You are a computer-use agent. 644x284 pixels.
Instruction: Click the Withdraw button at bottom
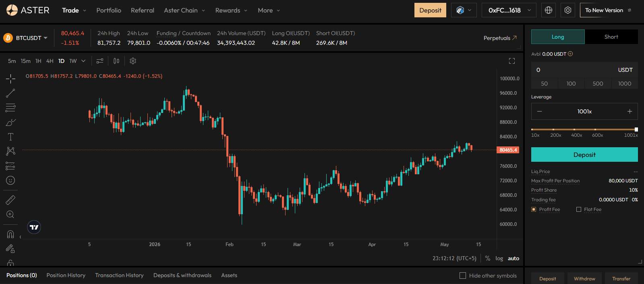(x=584, y=279)
